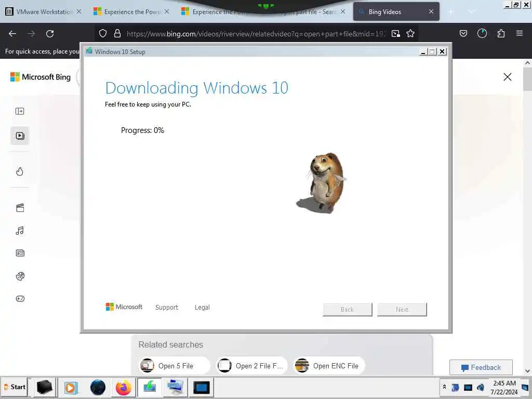Viewport: 532px width, 399px height.
Task: Click the URL address bar
Action: point(256,34)
